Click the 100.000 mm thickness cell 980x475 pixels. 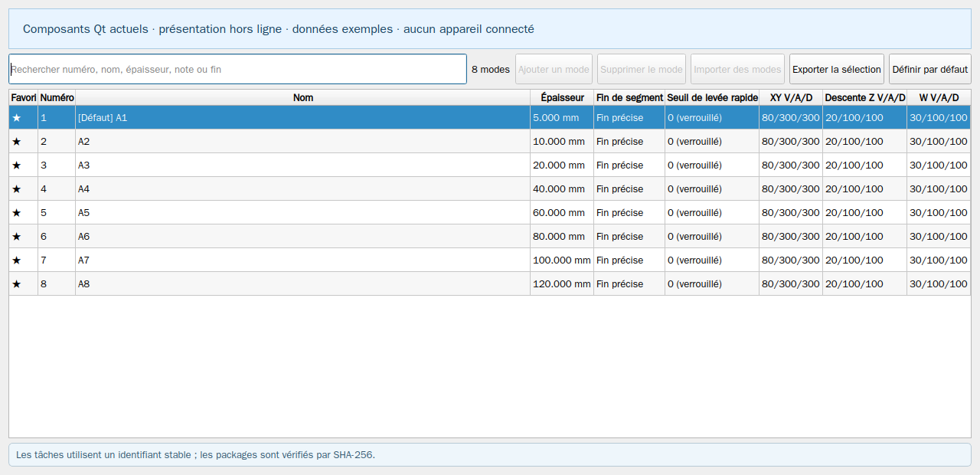click(562, 260)
